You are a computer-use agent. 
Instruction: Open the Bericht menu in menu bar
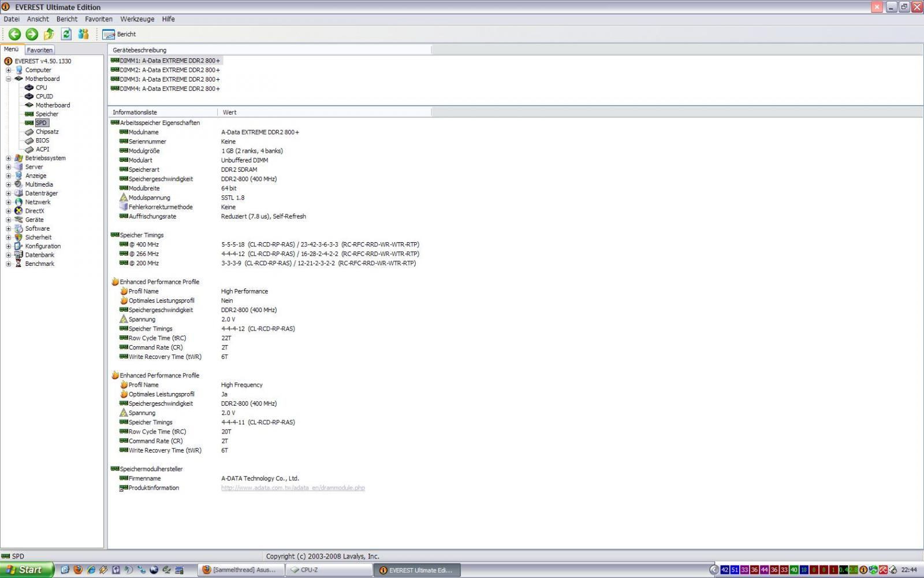[67, 19]
